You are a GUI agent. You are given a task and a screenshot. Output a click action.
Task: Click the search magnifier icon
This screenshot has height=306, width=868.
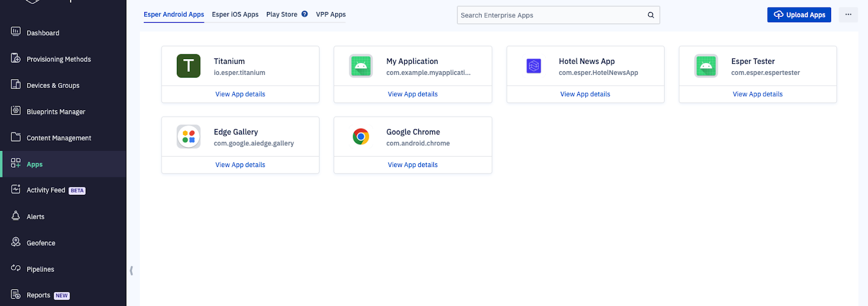[x=650, y=15]
